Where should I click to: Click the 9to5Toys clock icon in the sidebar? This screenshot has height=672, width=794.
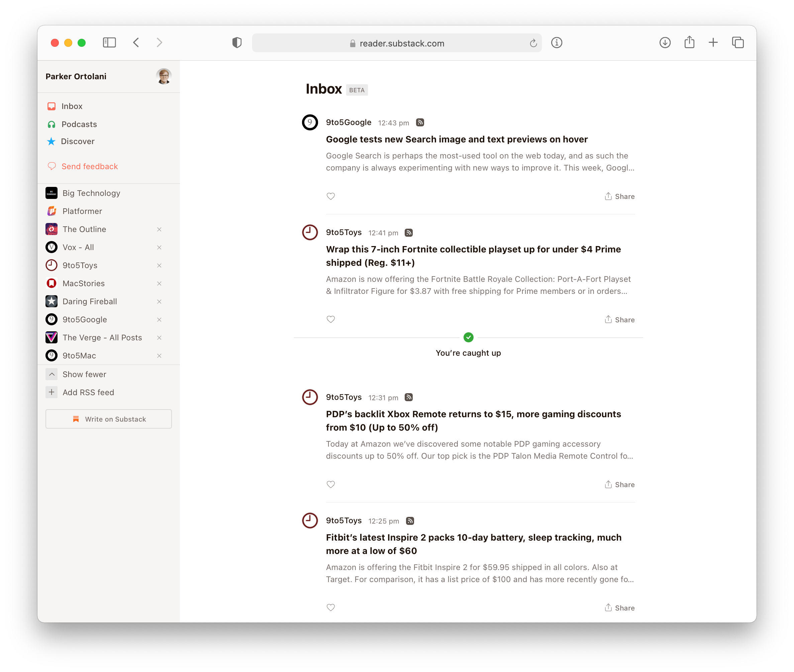pos(52,265)
